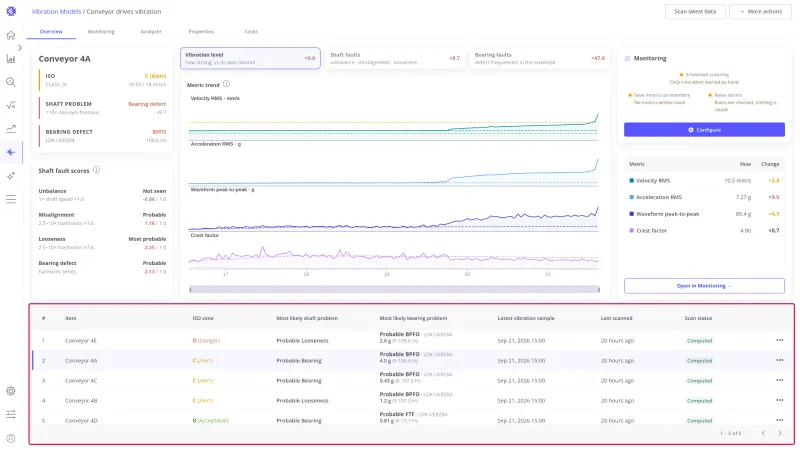Click the Scan status column header
This screenshot has height=450, width=800.
point(698,318)
